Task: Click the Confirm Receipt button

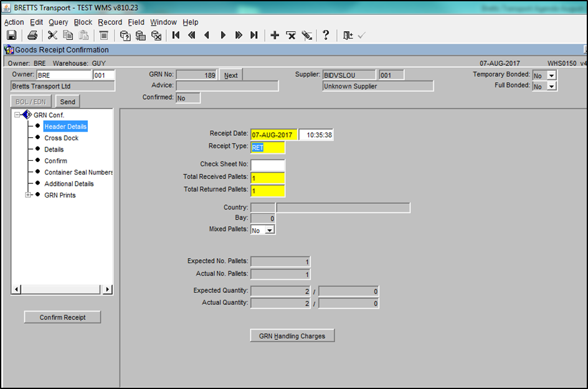Action: (x=63, y=317)
